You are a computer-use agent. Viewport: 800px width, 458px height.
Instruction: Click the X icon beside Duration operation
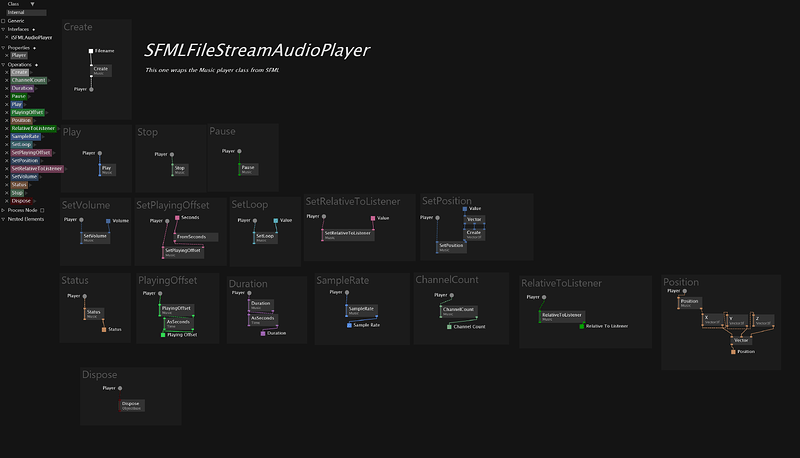click(7, 88)
